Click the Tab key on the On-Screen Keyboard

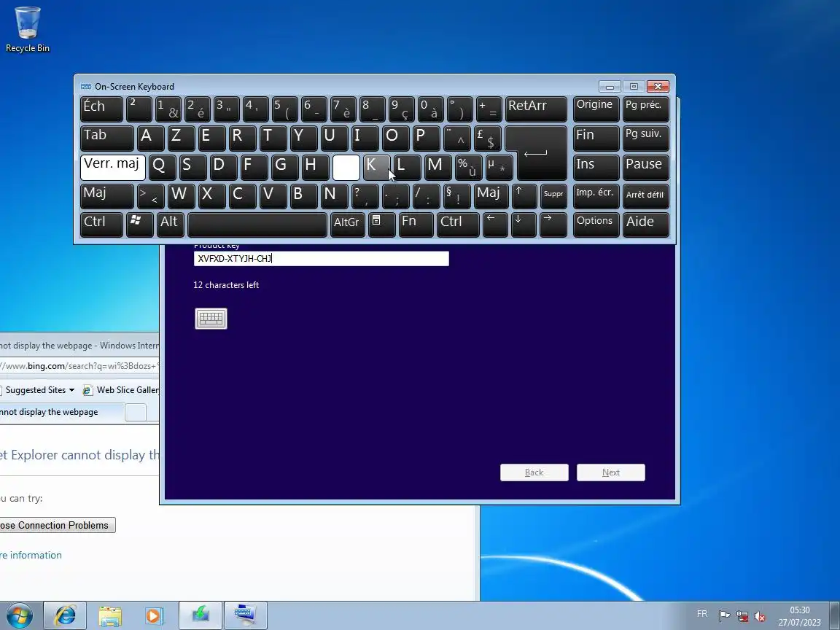[106, 139]
